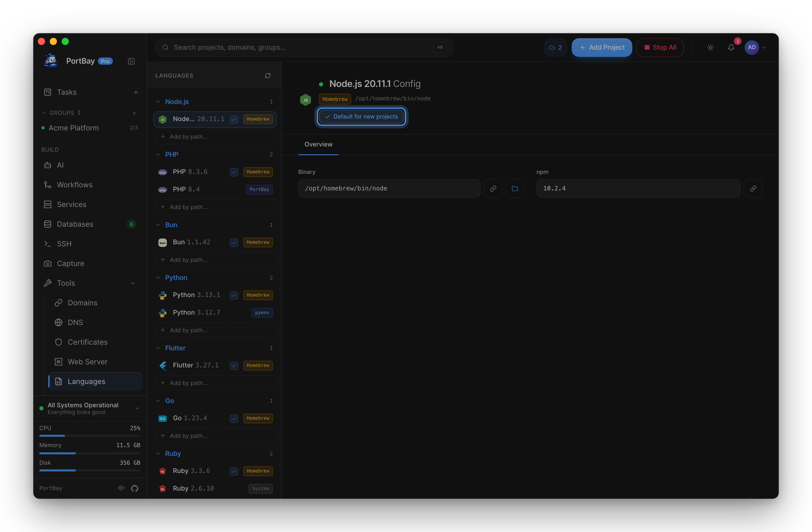812x532 pixels.
Task: Toggle default checkbox for Go 1.23.4
Action: pyautogui.click(x=234, y=418)
